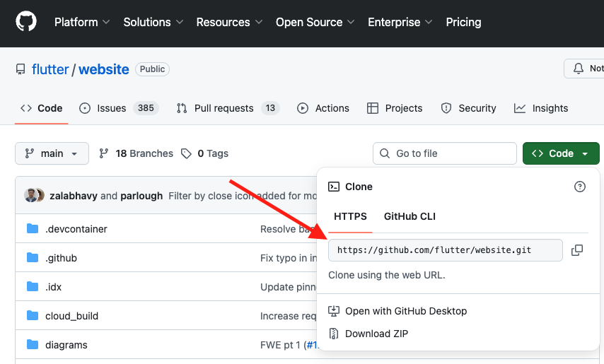Screen dimensions: 604x364
Task: Click the clone URL text field
Action: 446,250
